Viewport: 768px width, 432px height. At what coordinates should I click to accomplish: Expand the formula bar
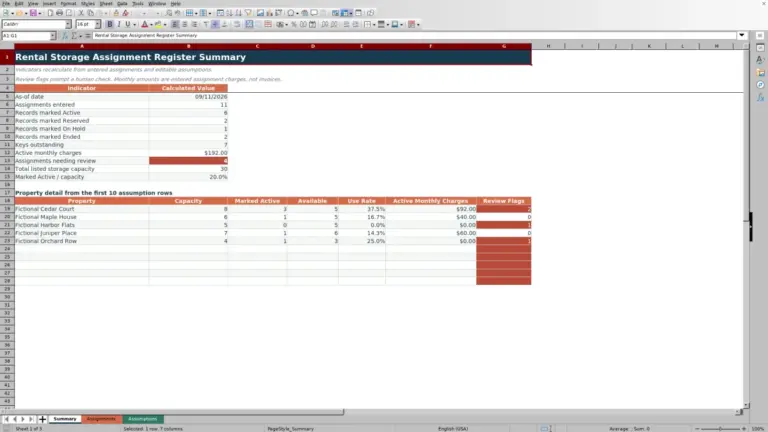pos(742,35)
